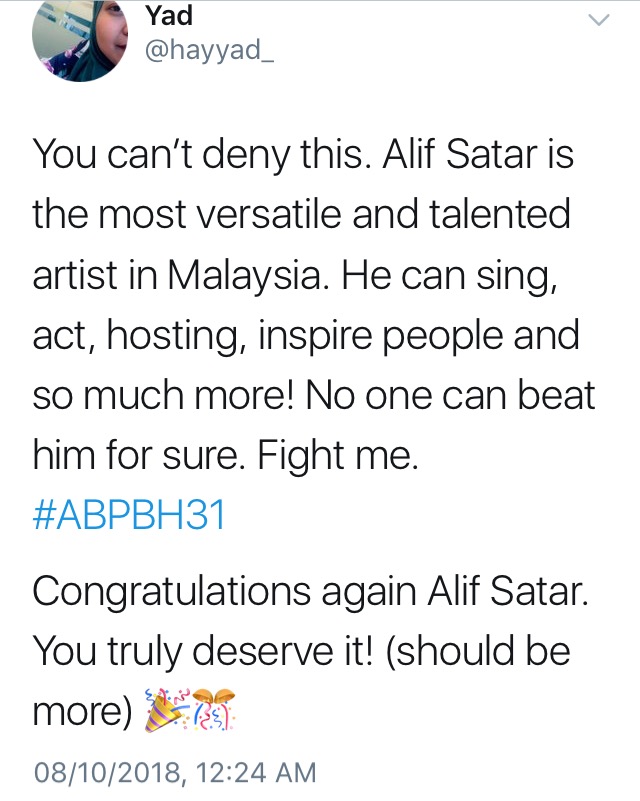Viewport: 640px width, 801px height.
Task: Click the 12:24 AM time text
Action: [x=262, y=772]
